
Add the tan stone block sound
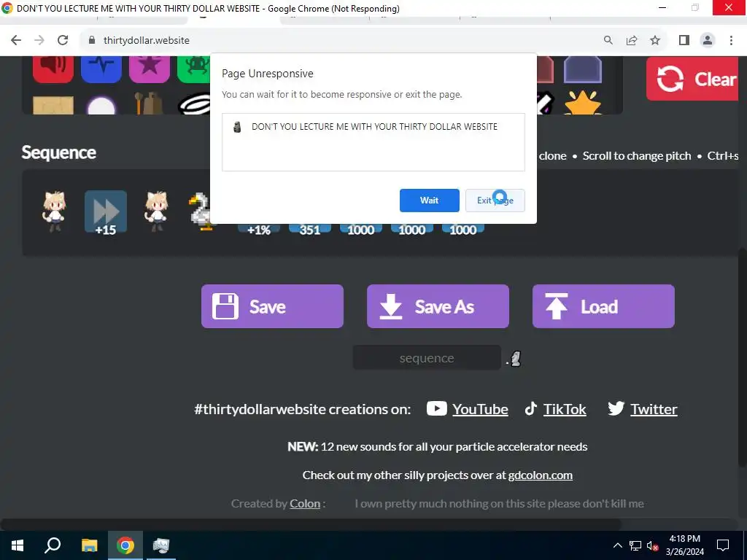[x=53, y=105]
